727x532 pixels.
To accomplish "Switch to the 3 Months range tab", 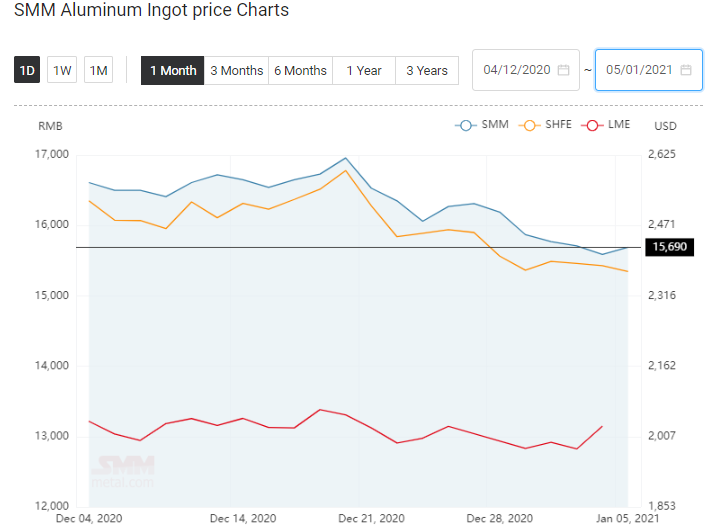I will coord(236,71).
